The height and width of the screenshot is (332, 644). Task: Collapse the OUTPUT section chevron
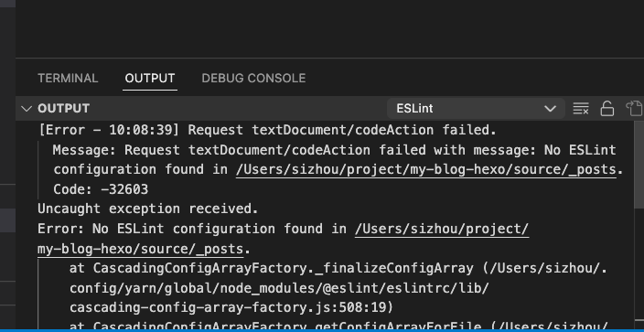27,109
